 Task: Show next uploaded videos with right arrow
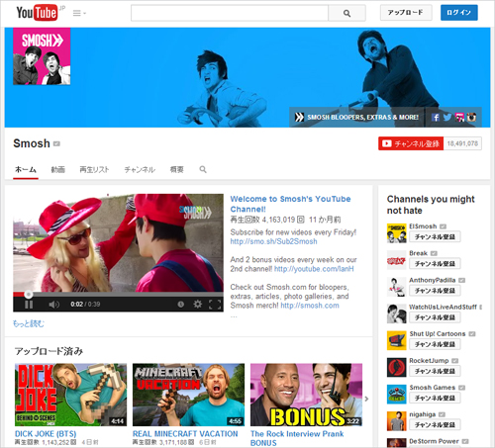pos(366,399)
